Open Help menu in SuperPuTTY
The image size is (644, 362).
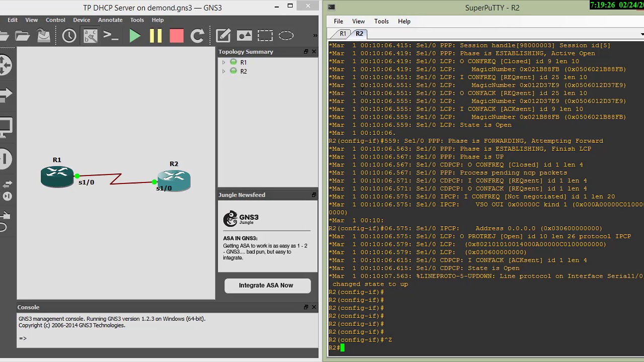coord(404,22)
